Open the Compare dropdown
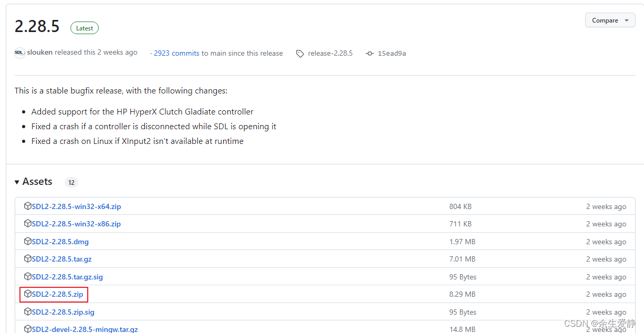 (610, 20)
